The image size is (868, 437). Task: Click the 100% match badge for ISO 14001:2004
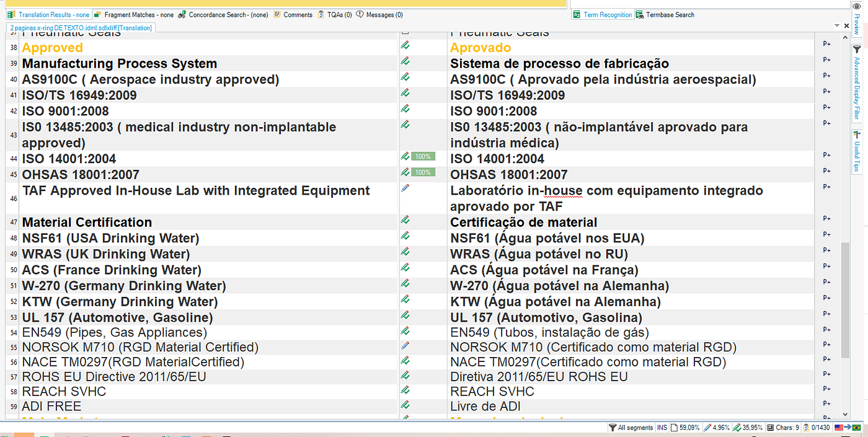[x=423, y=156]
